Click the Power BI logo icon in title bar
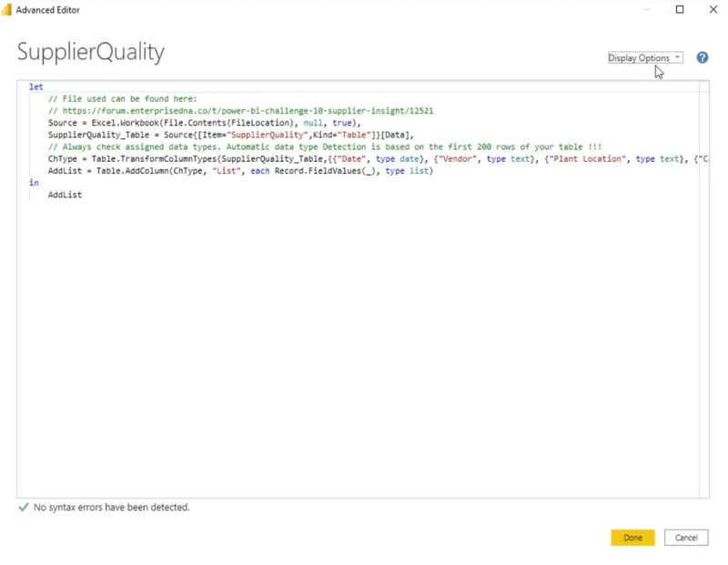 tap(6, 9)
